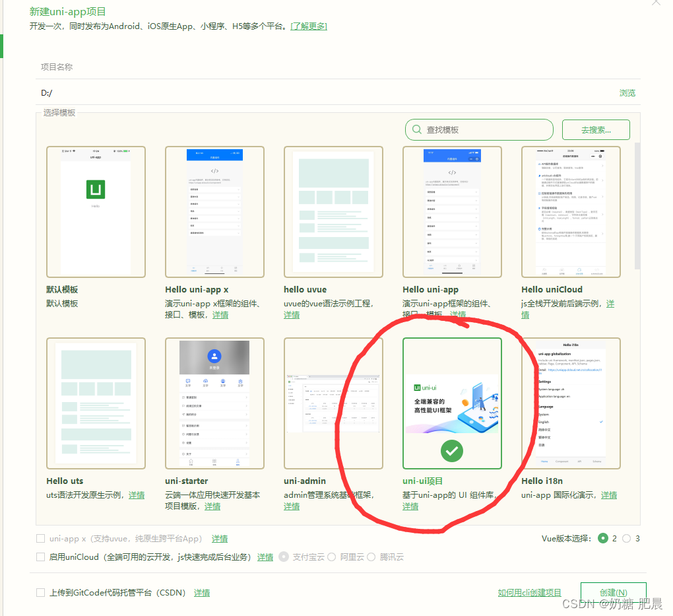
Task: Choose 腾讯云 cloud provider radio
Action: tap(371, 557)
